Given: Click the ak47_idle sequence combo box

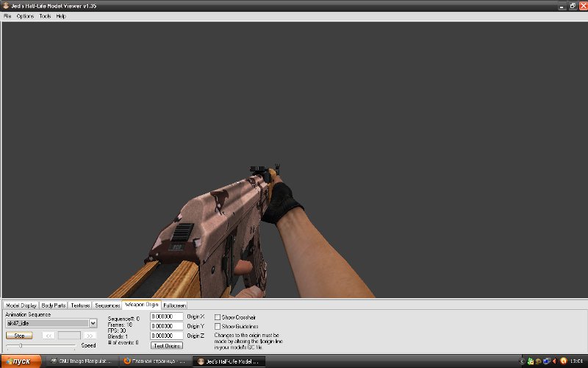Looking at the screenshot, I should tap(51, 323).
